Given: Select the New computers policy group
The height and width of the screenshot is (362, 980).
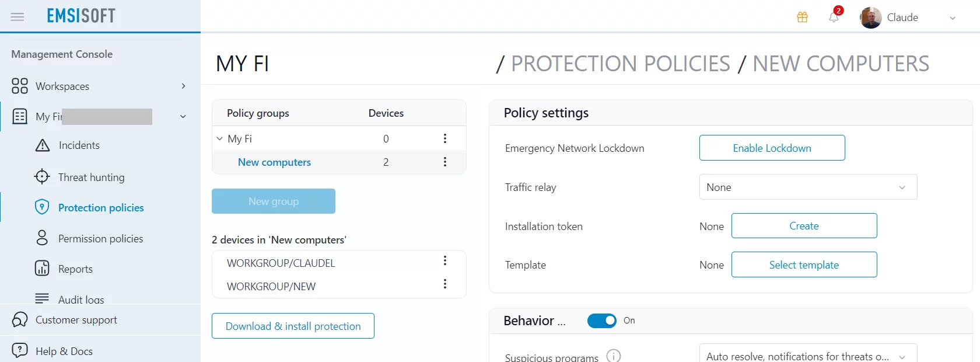Looking at the screenshot, I should click(x=274, y=162).
